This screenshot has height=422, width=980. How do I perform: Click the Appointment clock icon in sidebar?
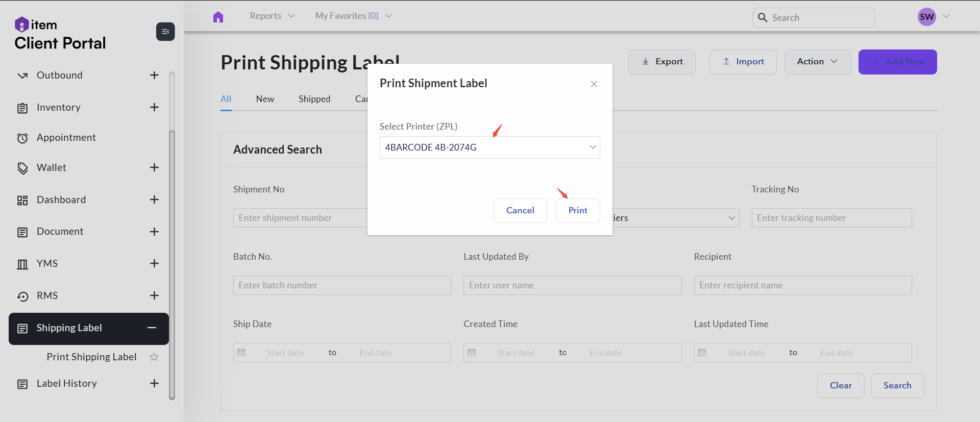(22, 138)
